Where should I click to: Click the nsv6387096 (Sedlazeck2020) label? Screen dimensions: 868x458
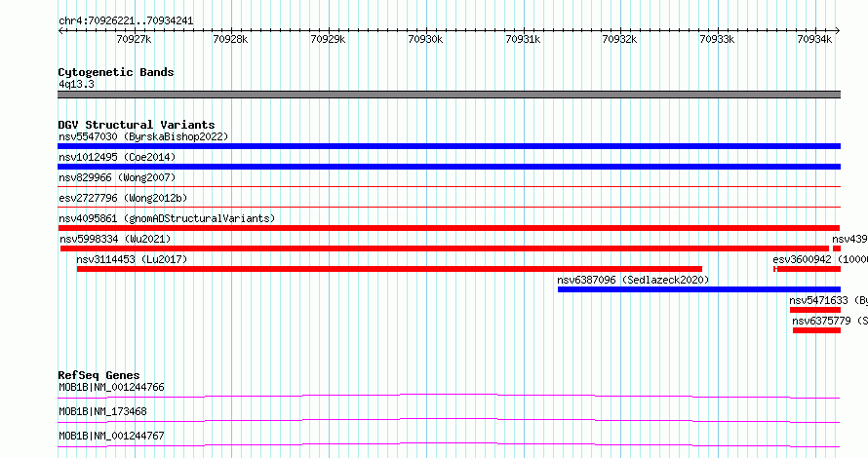tap(633, 280)
